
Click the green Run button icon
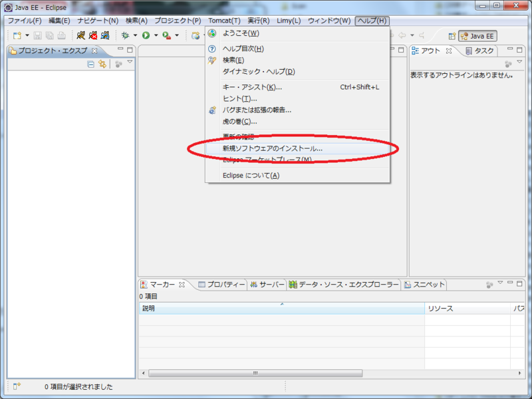click(146, 35)
